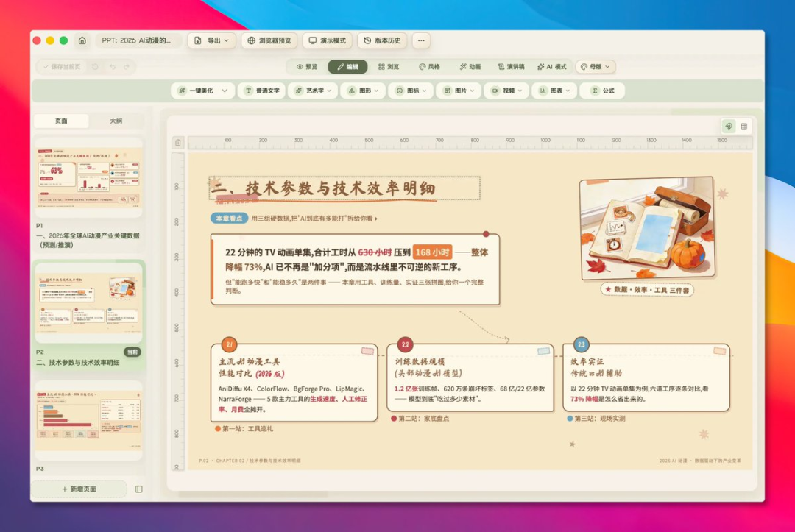
Task: Click the 第三站：现场实测 label
Action: (596, 419)
